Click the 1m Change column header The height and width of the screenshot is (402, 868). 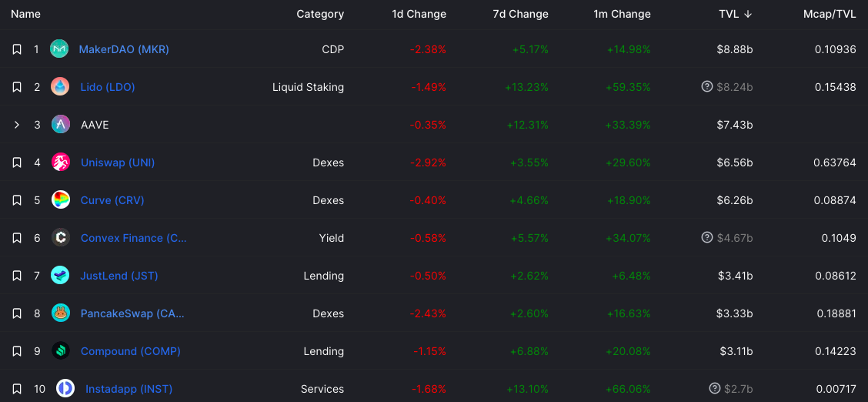623,15
